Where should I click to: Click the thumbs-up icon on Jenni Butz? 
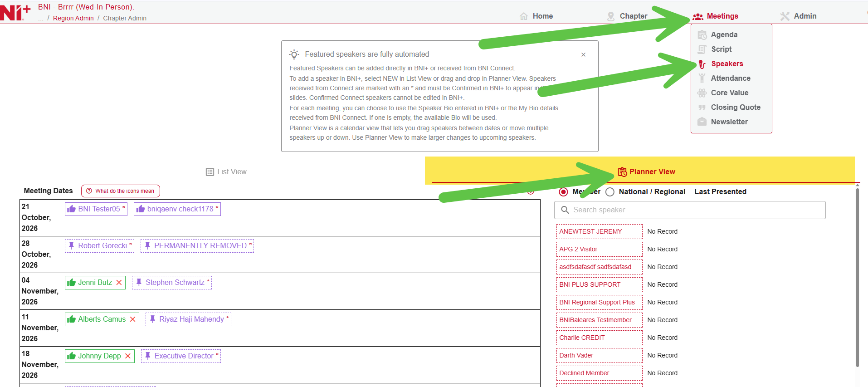tap(71, 283)
